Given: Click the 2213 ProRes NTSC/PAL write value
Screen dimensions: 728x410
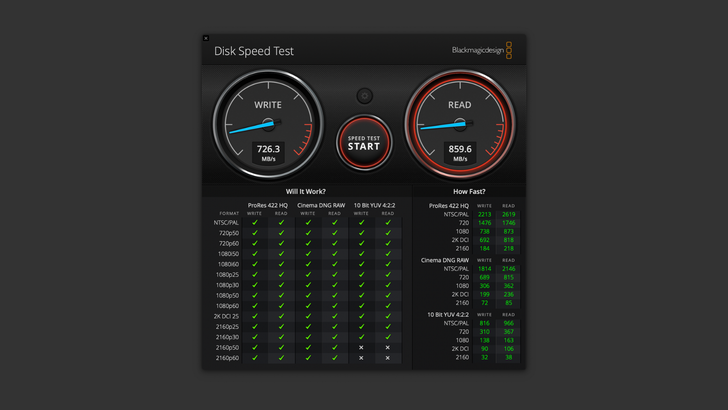Looking at the screenshot, I should tap(484, 214).
